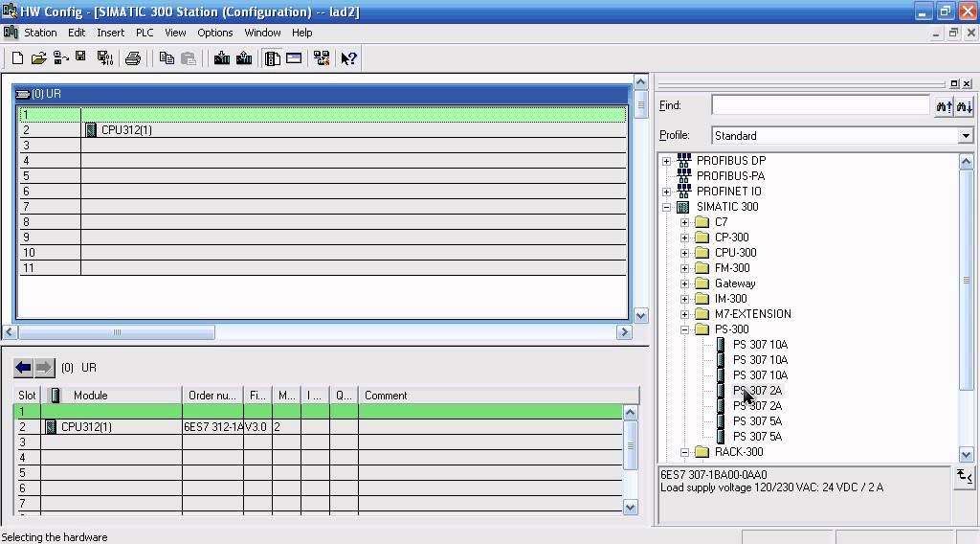This screenshot has height=544, width=980.
Task: Click the Save floppy disk icon
Action: 80,57
